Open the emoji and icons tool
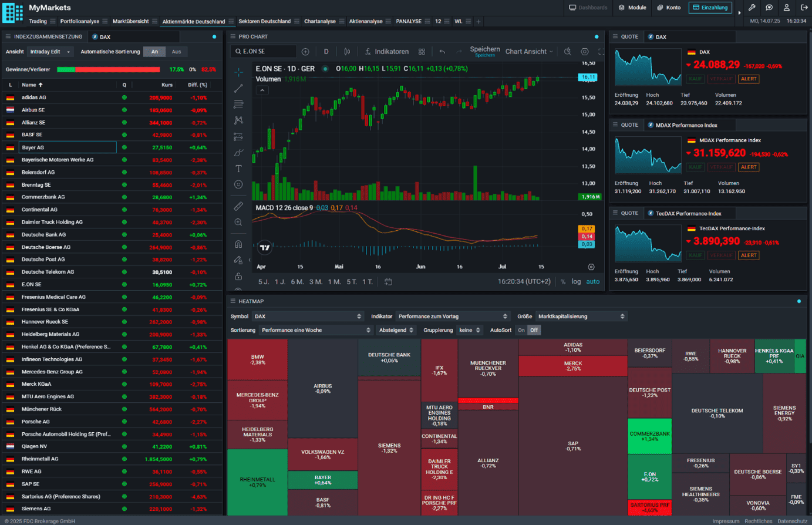The width and height of the screenshot is (812, 525). pos(238,184)
